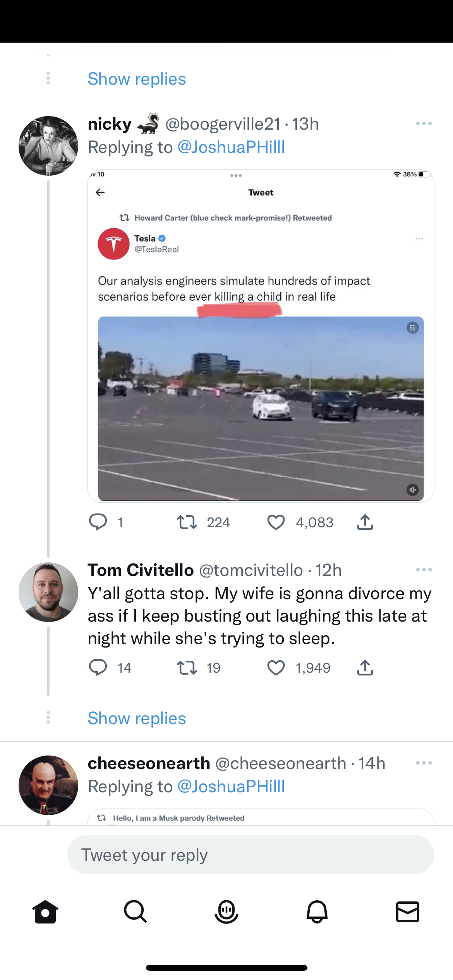Click the @JoshuaPHilll mention in nicky's reply
The height and width of the screenshot is (980, 453).
231,147
